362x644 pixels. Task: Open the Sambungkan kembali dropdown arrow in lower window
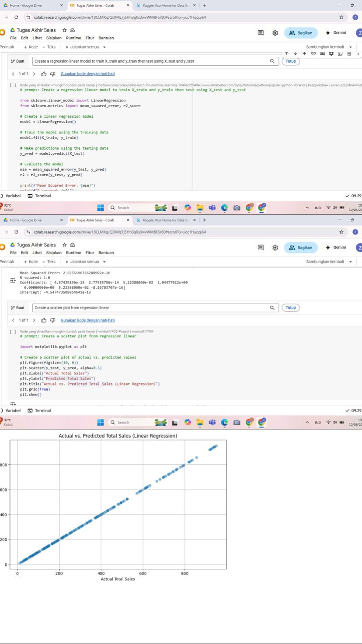pos(351,262)
